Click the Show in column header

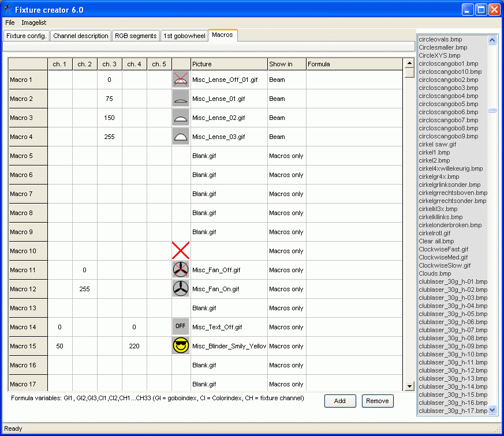pos(286,64)
